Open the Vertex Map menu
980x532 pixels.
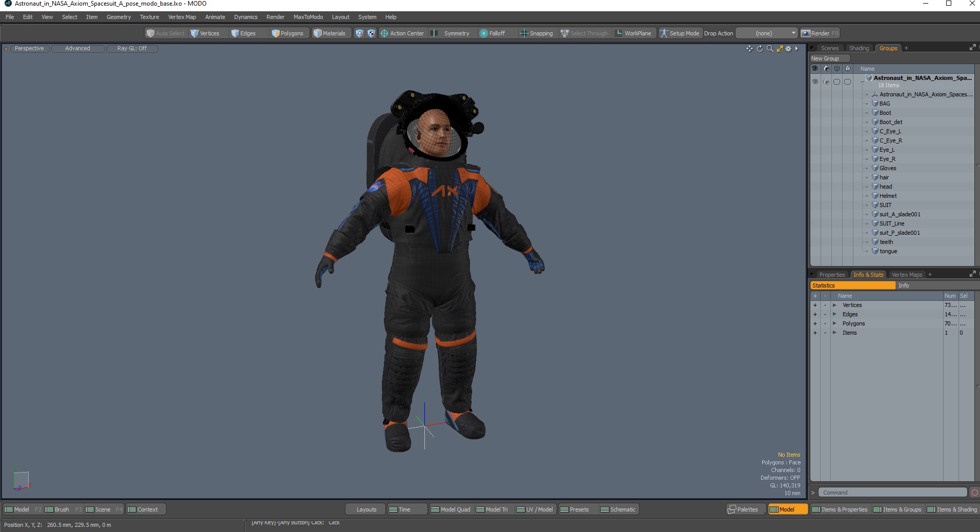pos(182,17)
